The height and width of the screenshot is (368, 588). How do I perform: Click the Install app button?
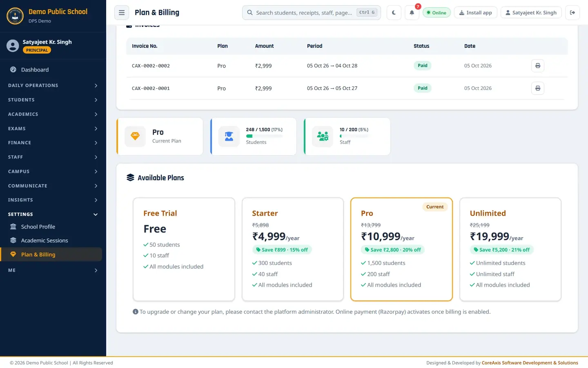pyautogui.click(x=475, y=13)
